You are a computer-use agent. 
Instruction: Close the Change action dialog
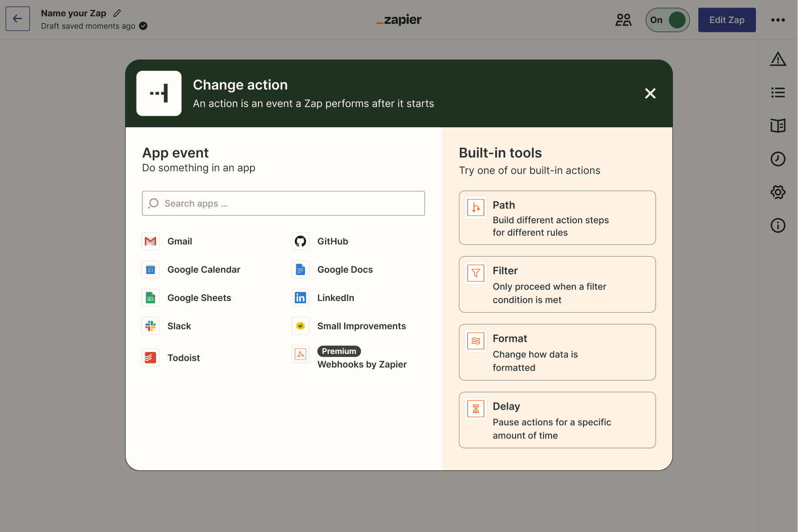[x=650, y=93]
